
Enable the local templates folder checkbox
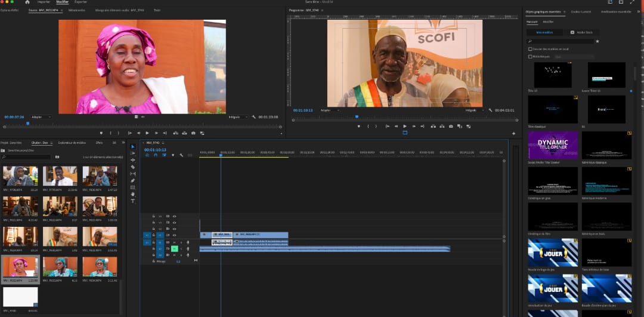coord(530,49)
